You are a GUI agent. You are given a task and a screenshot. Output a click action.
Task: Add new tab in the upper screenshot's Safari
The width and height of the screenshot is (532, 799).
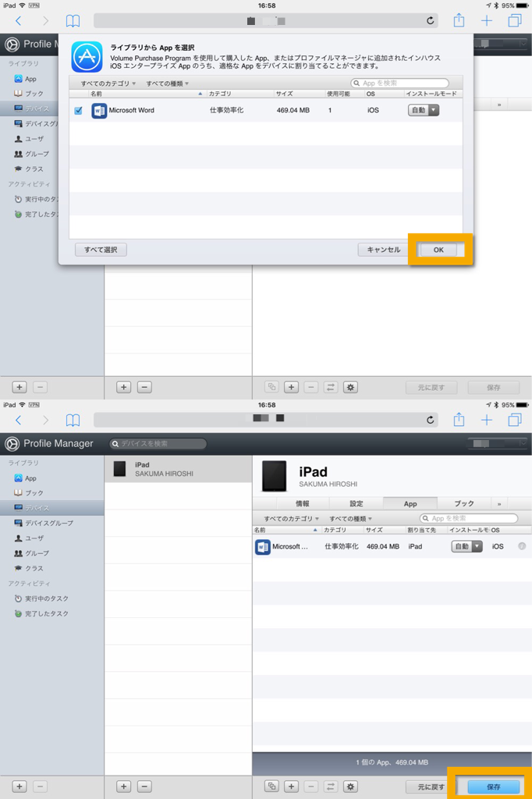point(487,21)
